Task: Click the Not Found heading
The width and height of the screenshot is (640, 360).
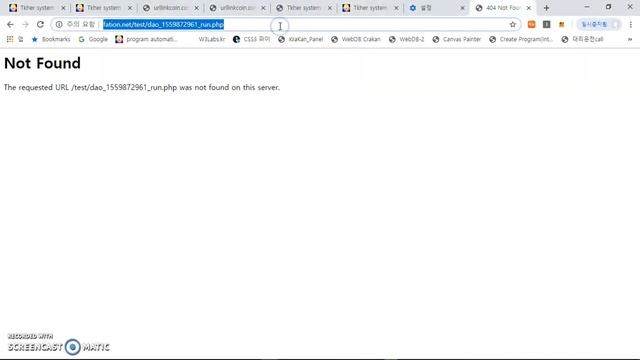Action: pyautogui.click(x=42, y=63)
